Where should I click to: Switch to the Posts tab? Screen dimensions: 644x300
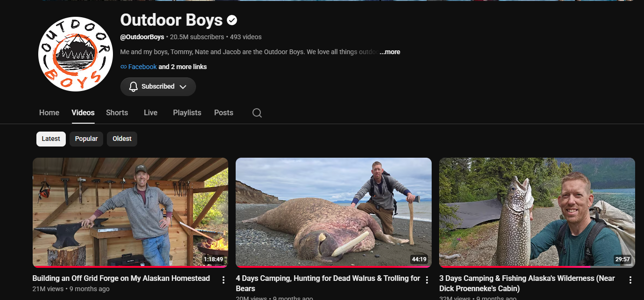click(224, 112)
